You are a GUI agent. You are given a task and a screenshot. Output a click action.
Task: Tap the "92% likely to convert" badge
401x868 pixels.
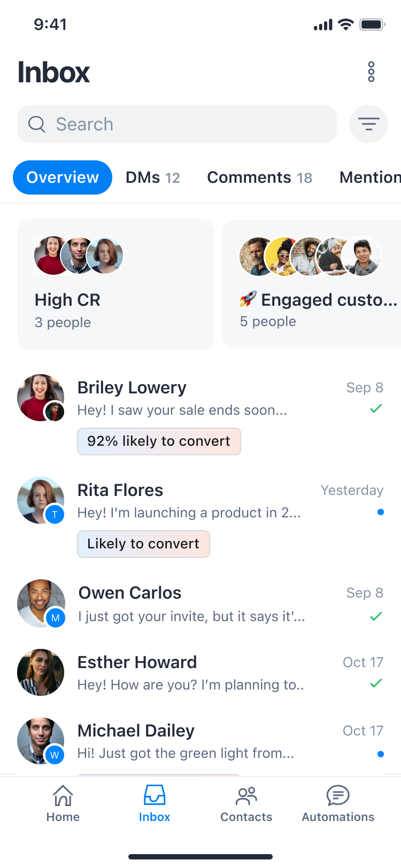(159, 441)
